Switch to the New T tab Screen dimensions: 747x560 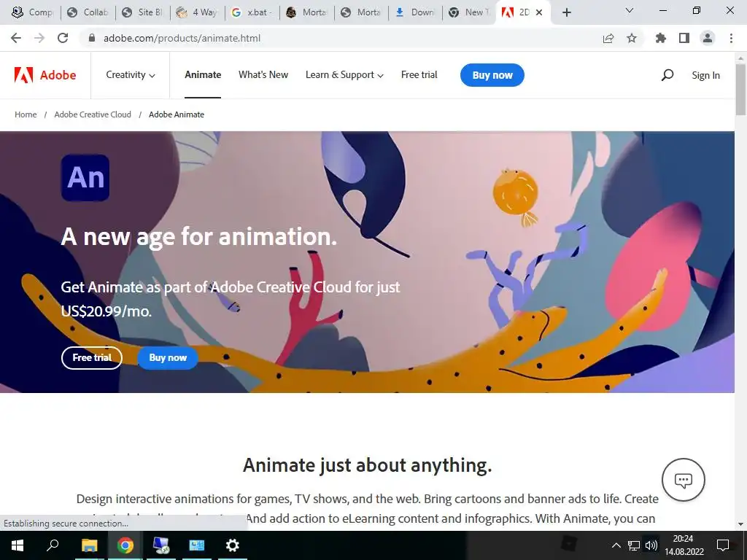[x=470, y=12]
